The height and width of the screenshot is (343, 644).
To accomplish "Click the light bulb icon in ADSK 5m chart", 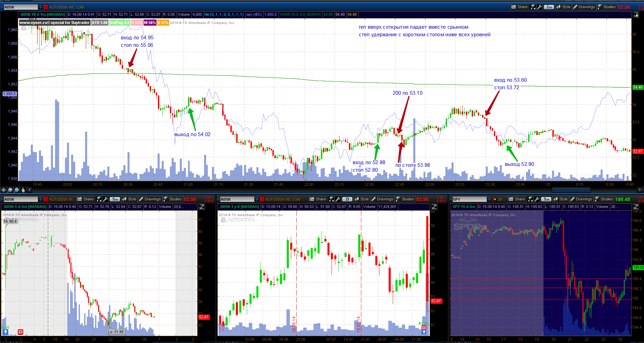I will (x=5, y=332).
